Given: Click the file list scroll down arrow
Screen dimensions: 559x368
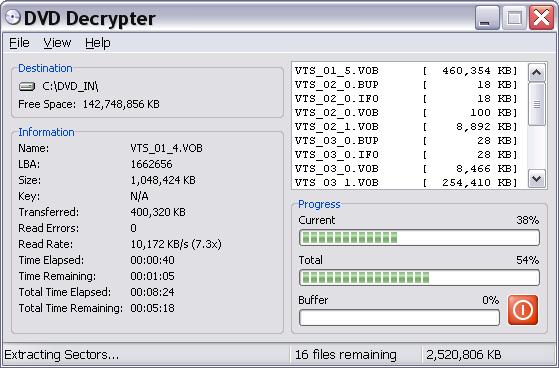Looking at the screenshot, I should coord(537,178).
